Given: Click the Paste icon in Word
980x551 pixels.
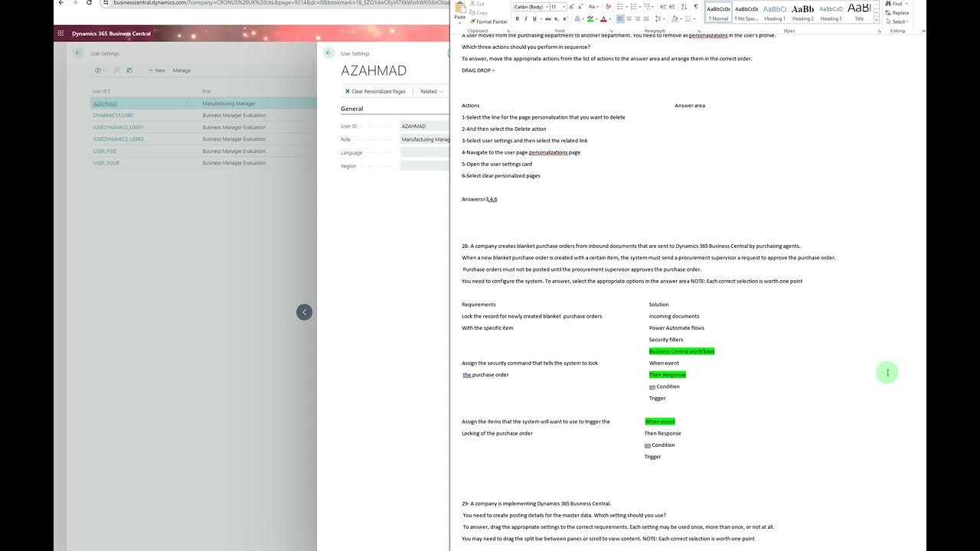Looking at the screenshot, I should [x=459, y=9].
